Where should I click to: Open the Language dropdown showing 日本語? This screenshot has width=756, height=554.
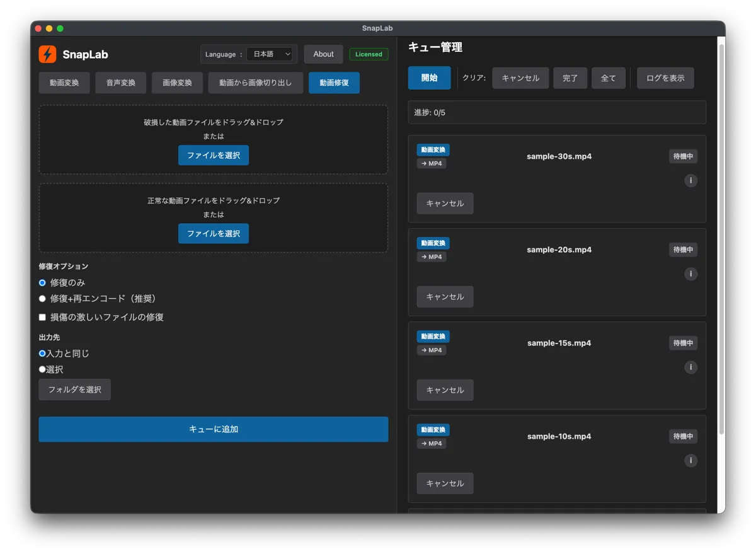point(271,54)
